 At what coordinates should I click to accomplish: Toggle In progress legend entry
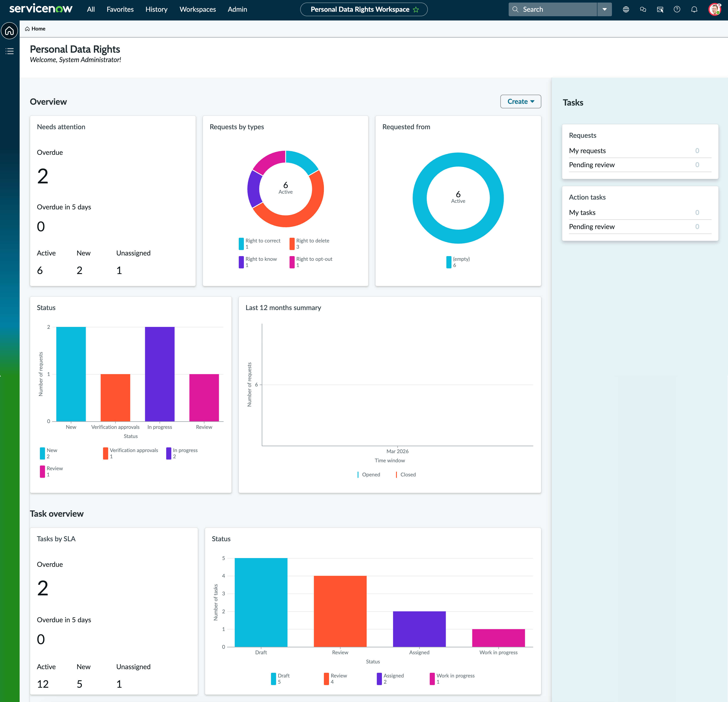coord(182,453)
